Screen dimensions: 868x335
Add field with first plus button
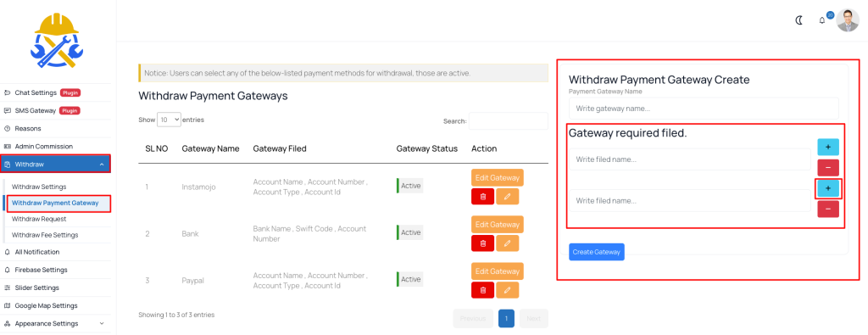click(x=828, y=148)
